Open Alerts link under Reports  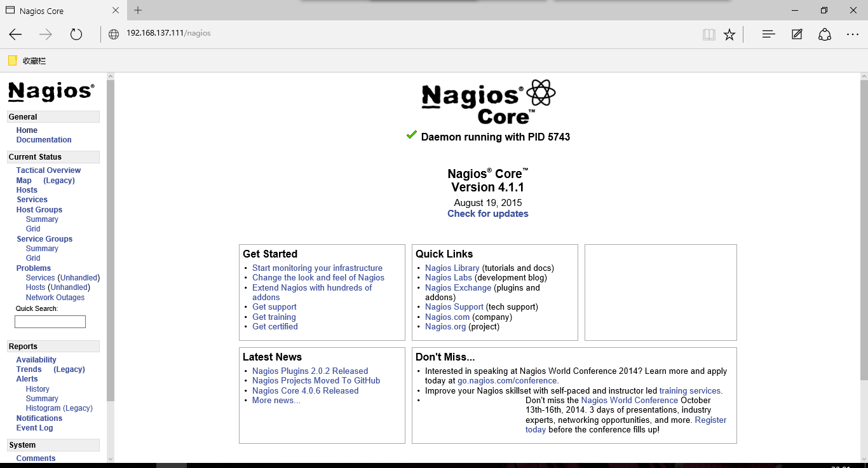pos(27,379)
